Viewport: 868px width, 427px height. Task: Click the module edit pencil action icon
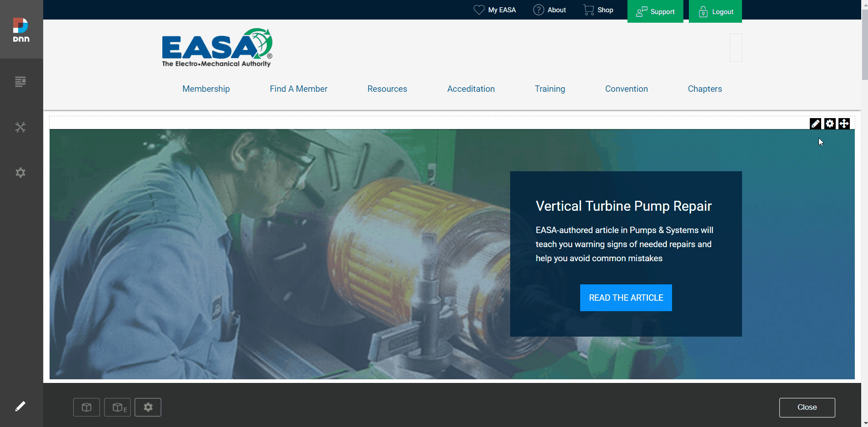tap(815, 124)
